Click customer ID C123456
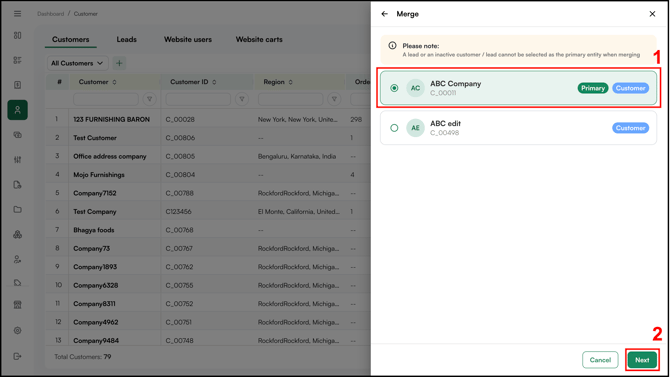670x377 pixels. tap(179, 212)
